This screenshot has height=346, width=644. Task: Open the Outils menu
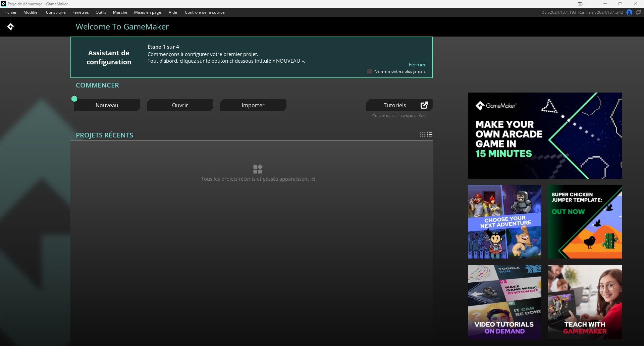101,12
